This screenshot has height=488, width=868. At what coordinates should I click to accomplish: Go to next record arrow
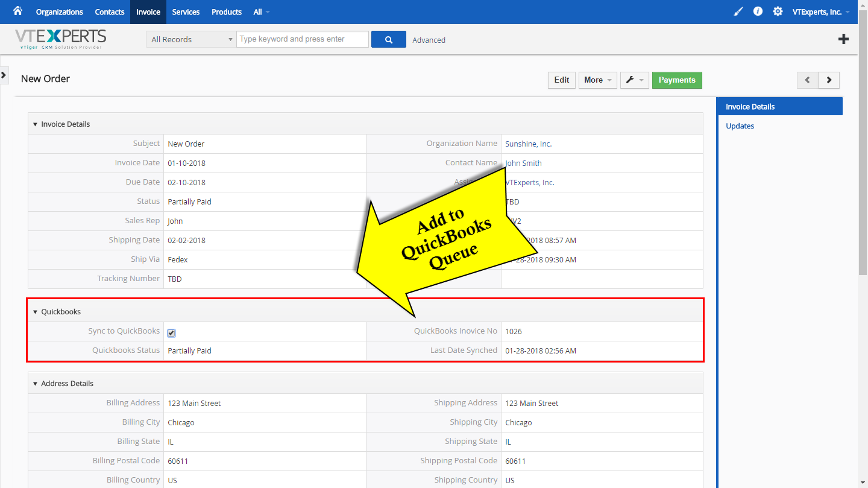coord(829,80)
